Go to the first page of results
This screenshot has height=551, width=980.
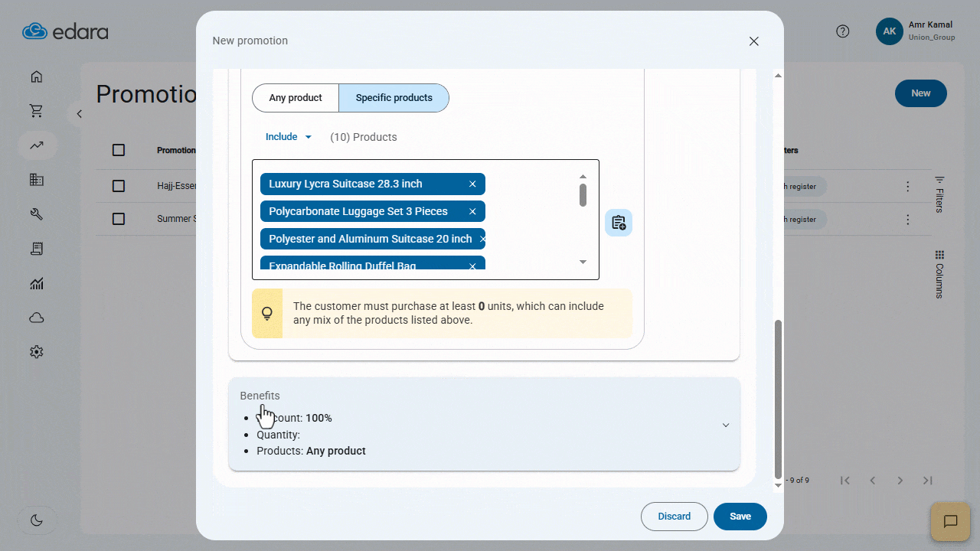845,481
